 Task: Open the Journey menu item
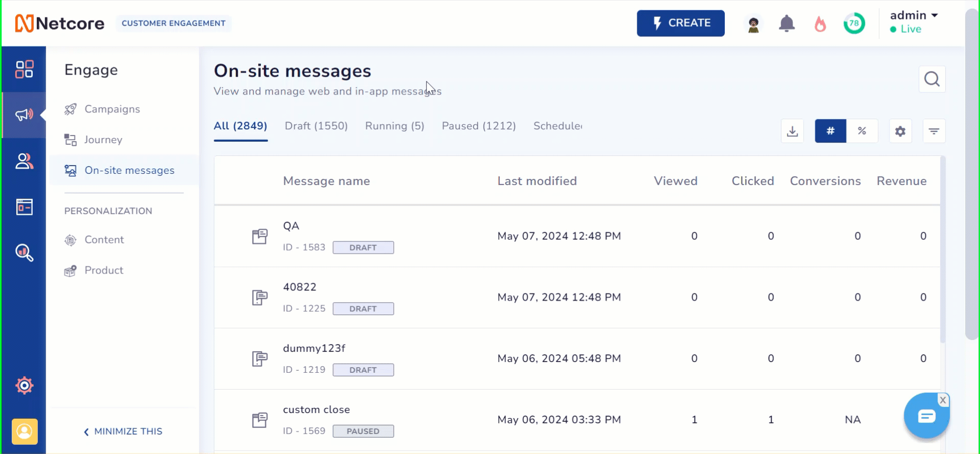point(103,140)
